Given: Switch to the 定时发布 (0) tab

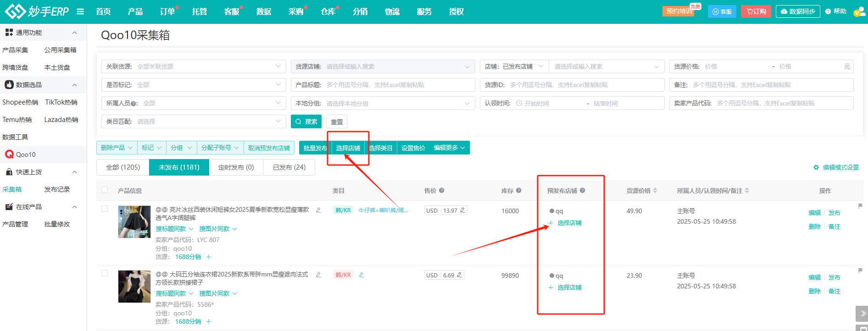Looking at the screenshot, I should point(236,167).
